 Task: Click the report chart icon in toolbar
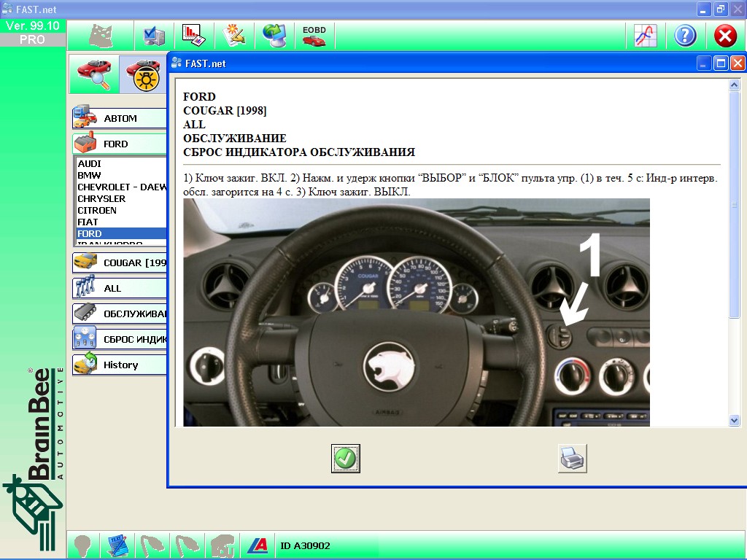(194, 36)
